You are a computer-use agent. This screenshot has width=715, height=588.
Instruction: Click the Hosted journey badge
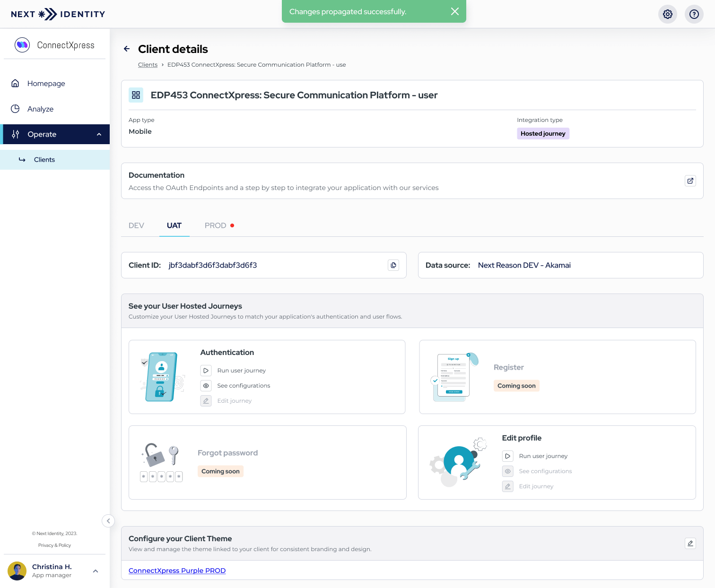point(543,134)
